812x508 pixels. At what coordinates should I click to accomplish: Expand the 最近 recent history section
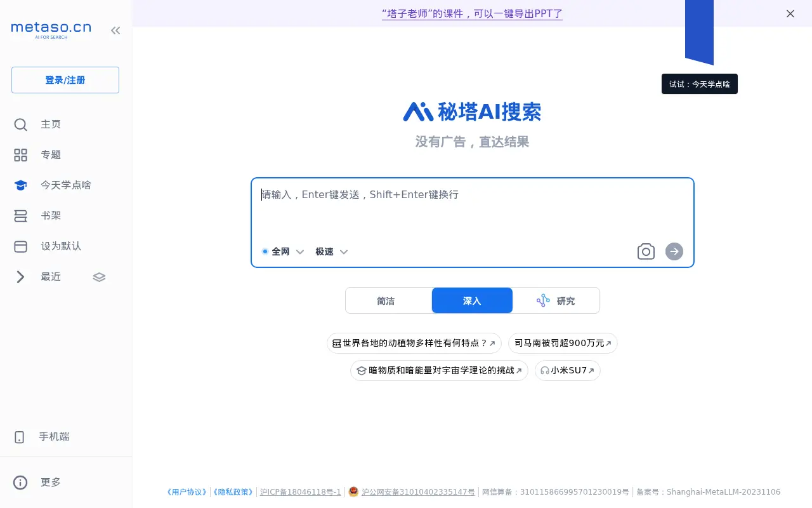[20, 276]
